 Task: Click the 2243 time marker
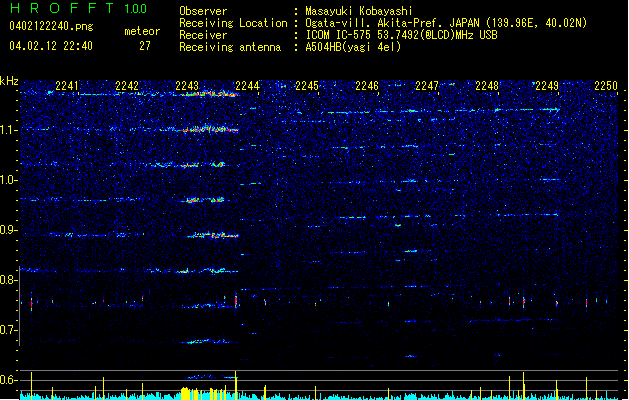point(187,86)
